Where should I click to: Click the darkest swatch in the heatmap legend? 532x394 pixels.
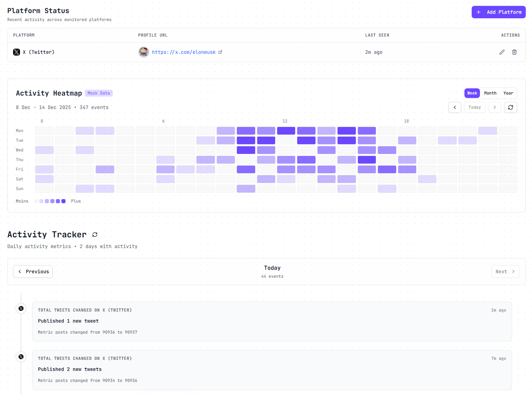63,201
